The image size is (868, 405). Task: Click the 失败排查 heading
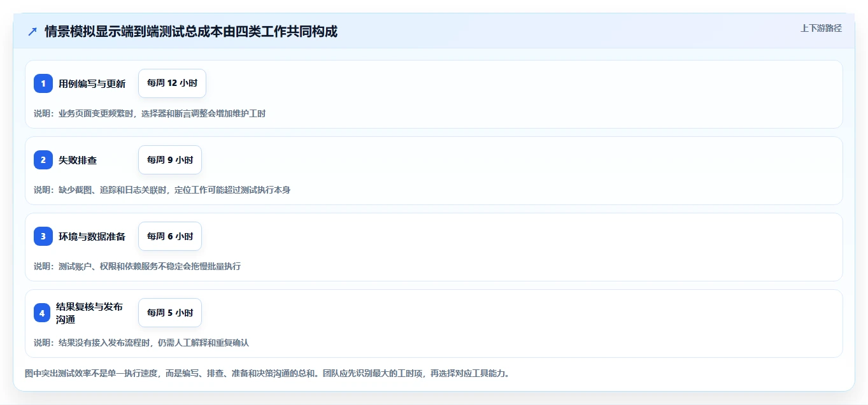tap(78, 160)
